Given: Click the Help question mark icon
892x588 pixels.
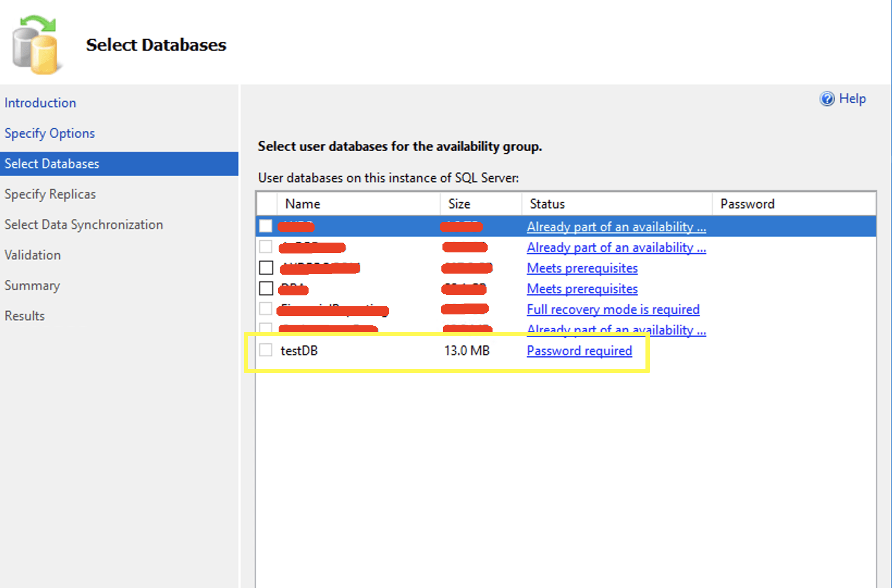Looking at the screenshot, I should [x=827, y=99].
